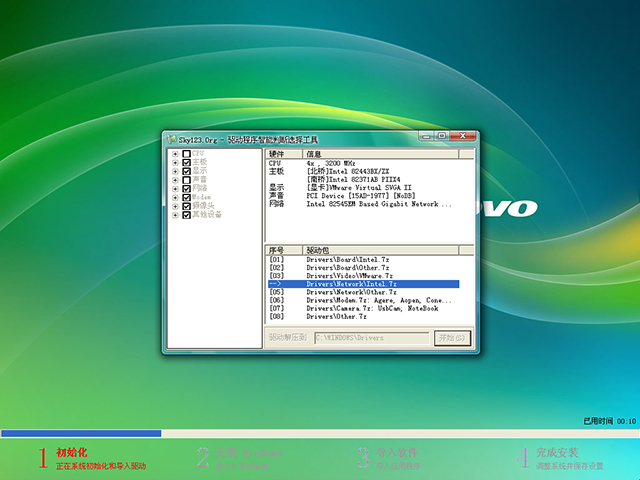Click the 开始(S) start button
The image size is (640, 480).
[x=450, y=338]
